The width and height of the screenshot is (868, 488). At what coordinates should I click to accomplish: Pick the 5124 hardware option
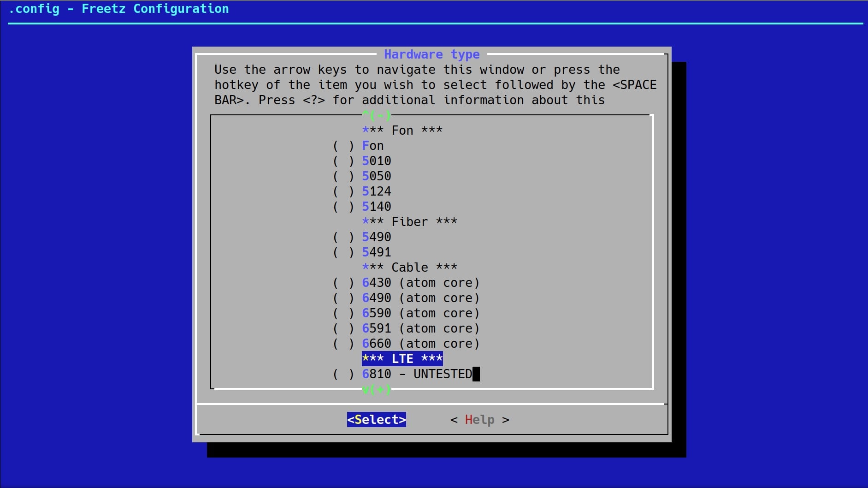pyautogui.click(x=376, y=191)
